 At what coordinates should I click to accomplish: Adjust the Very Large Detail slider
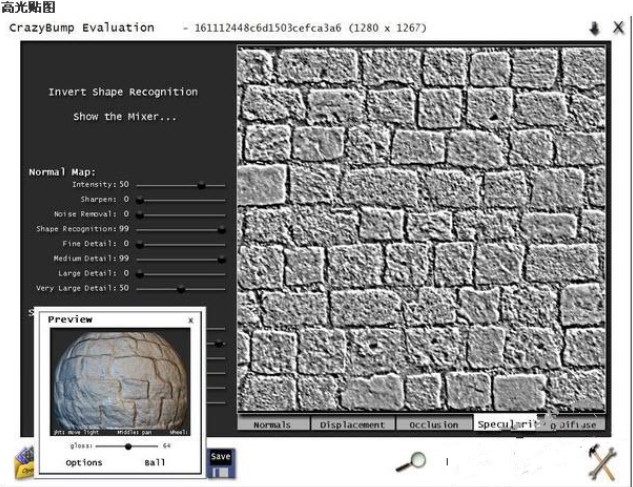click(181, 289)
